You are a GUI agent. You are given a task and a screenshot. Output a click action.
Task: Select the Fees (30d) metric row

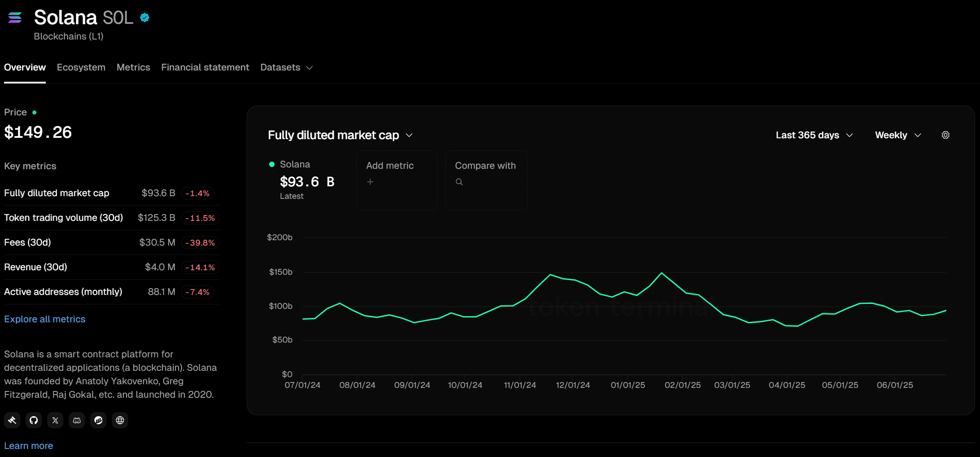(x=112, y=242)
